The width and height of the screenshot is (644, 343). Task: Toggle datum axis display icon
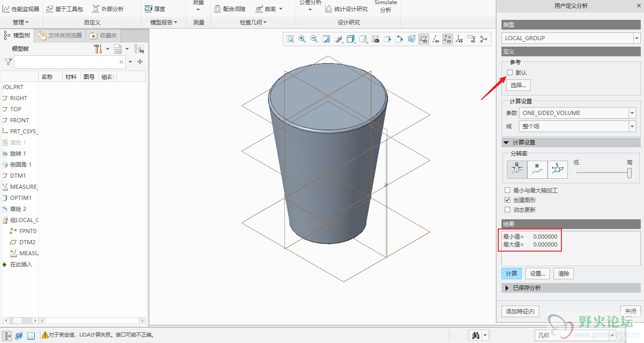pos(435,39)
